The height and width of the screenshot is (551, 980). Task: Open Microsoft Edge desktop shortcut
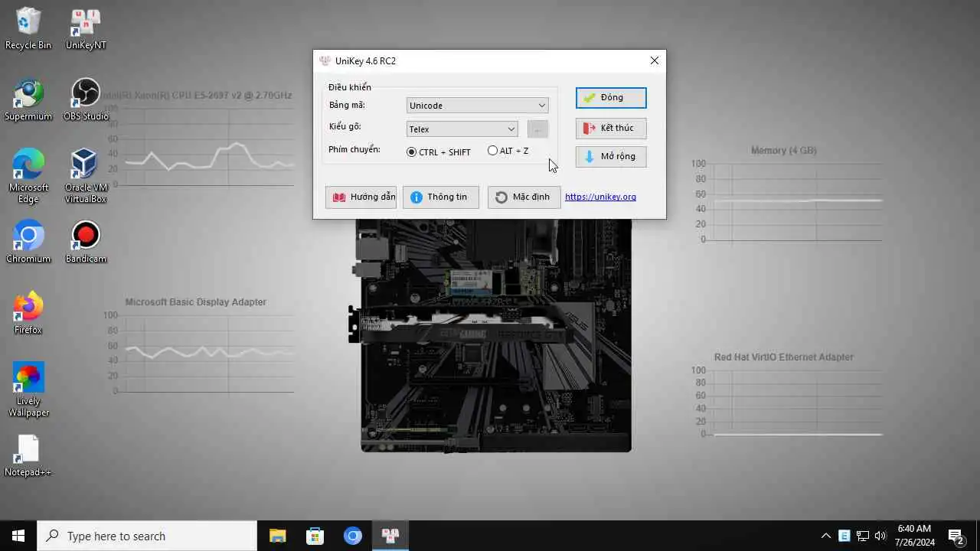point(28,176)
